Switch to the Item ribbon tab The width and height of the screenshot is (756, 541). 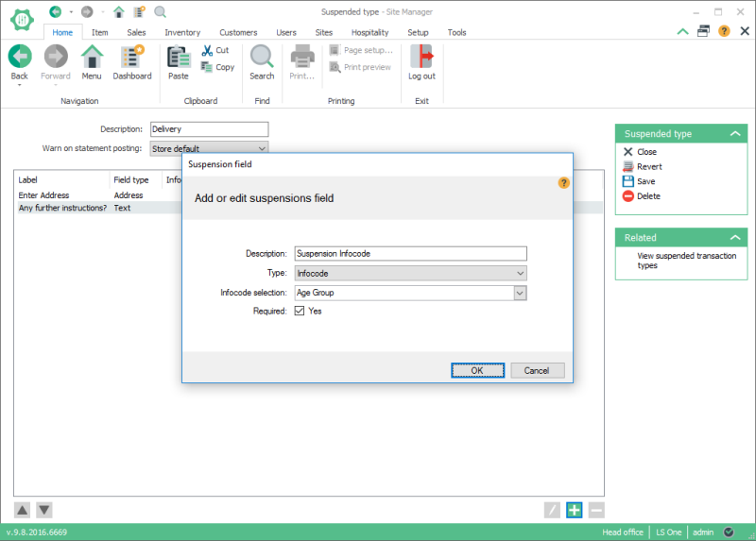[100, 32]
